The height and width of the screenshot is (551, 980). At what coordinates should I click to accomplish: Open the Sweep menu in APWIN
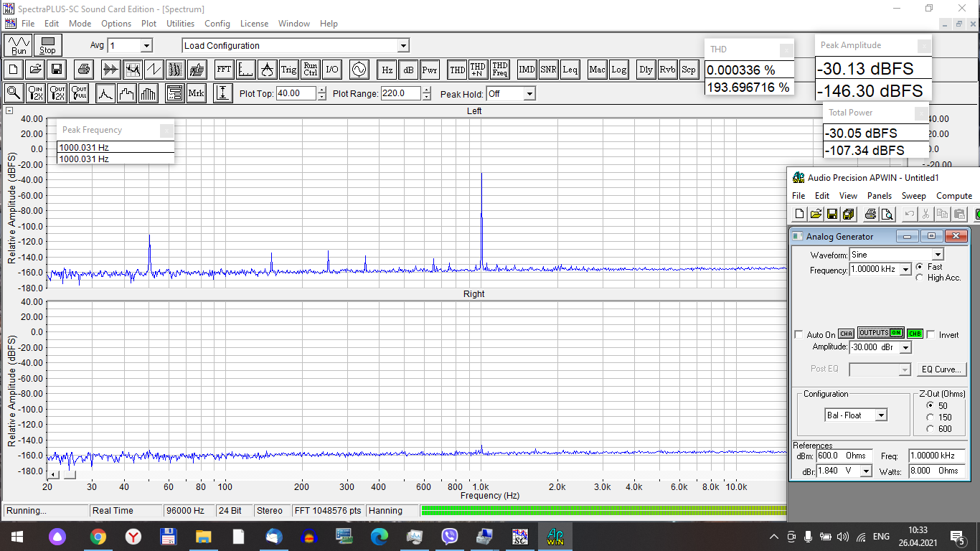click(913, 196)
